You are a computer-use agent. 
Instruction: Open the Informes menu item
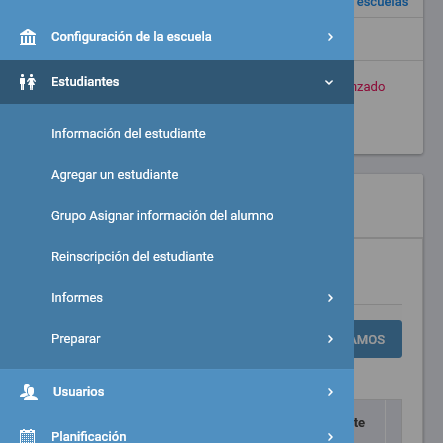[x=77, y=298]
